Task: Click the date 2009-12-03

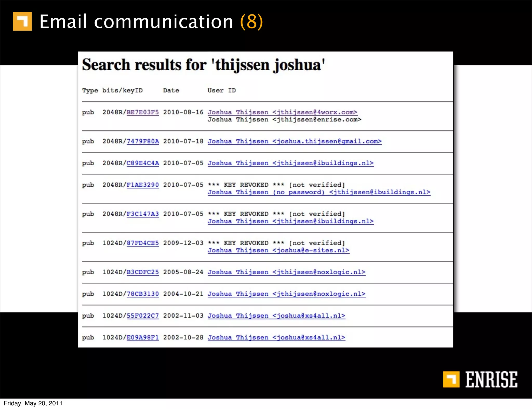Action: click(x=183, y=243)
